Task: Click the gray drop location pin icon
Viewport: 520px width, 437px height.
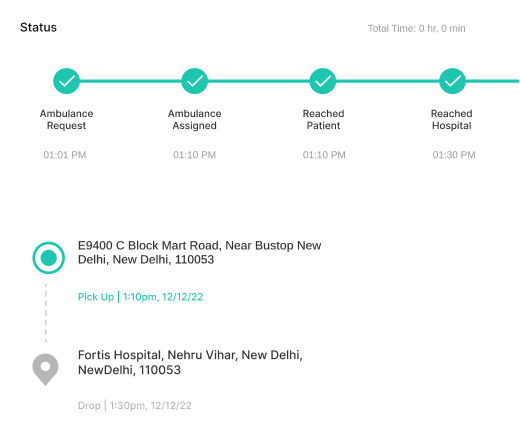Action: [45, 370]
